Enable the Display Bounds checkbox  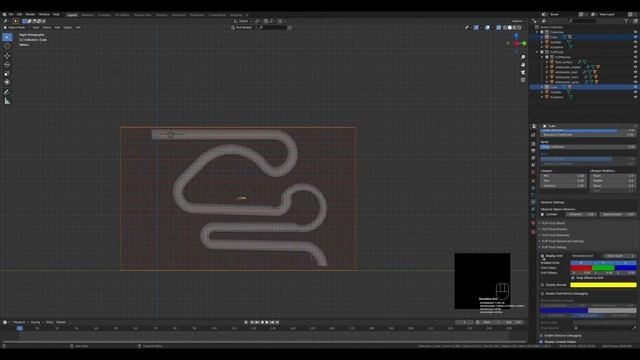(542, 285)
